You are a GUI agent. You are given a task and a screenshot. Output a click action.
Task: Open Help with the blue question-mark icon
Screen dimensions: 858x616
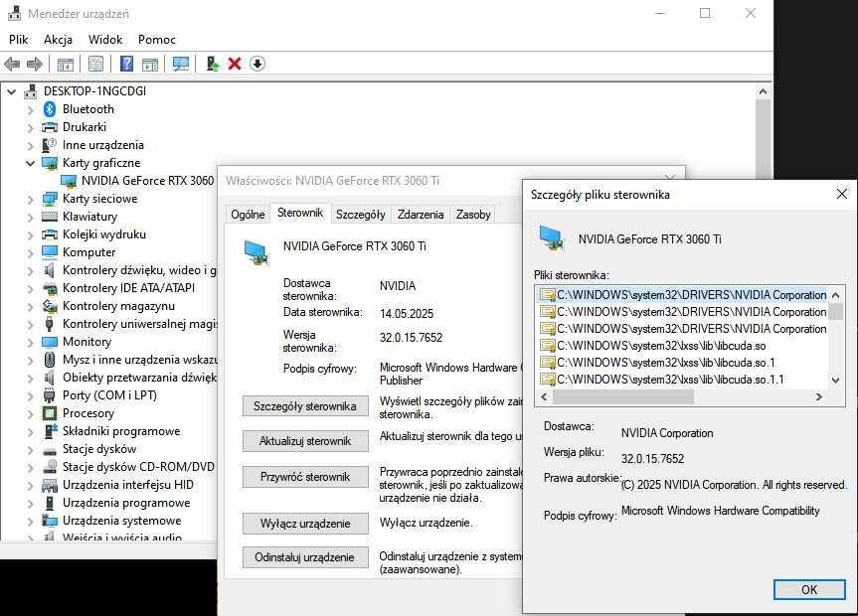point(126,64)
